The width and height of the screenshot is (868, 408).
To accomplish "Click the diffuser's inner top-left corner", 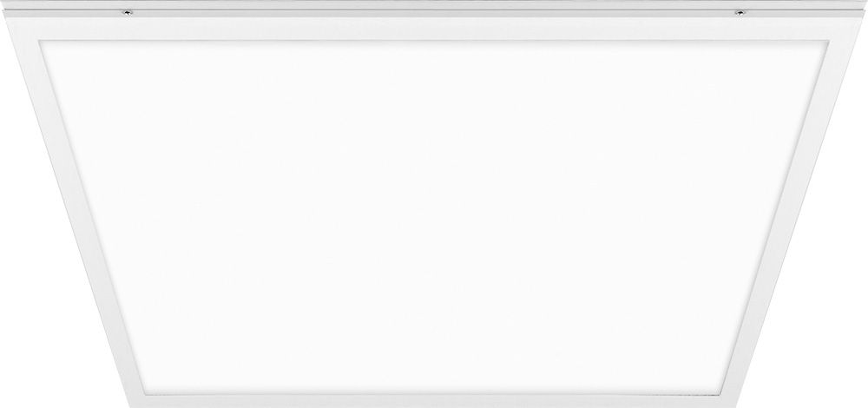I will coord(41,42).
